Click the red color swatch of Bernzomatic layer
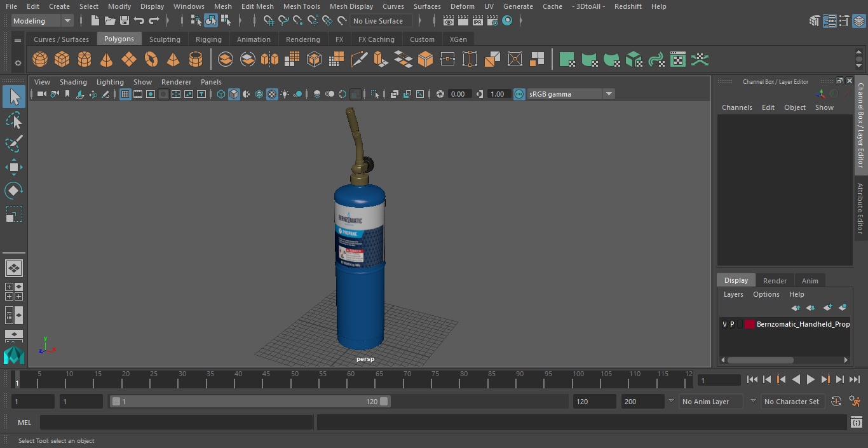The width and height of the screenshot is (868, 448). tap(749, 324)
